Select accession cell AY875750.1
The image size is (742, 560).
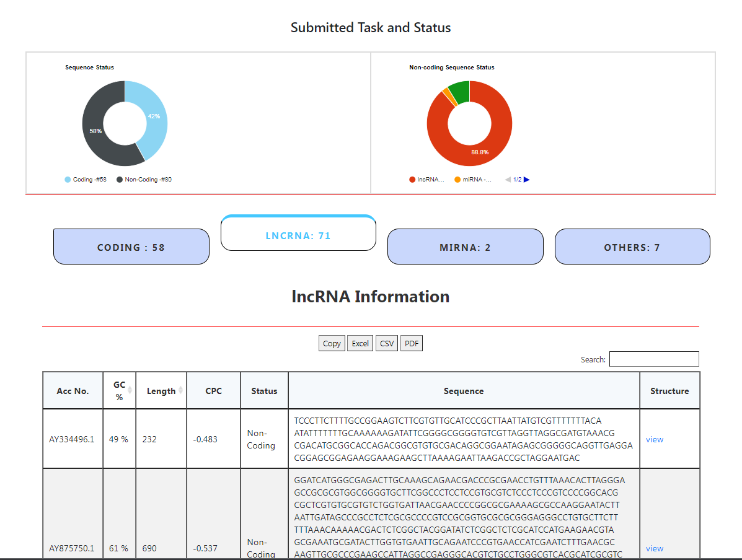tap(72, 549)
